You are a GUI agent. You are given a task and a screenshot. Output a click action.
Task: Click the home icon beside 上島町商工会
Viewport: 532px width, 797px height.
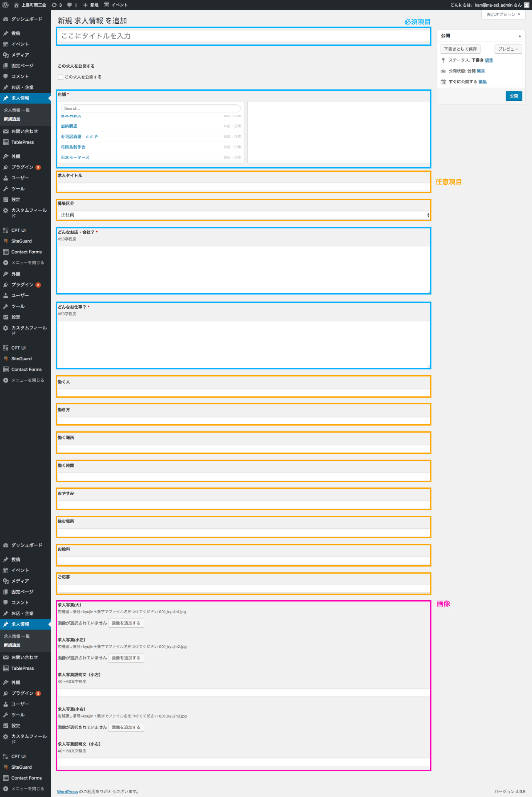(x=17, y=5)
